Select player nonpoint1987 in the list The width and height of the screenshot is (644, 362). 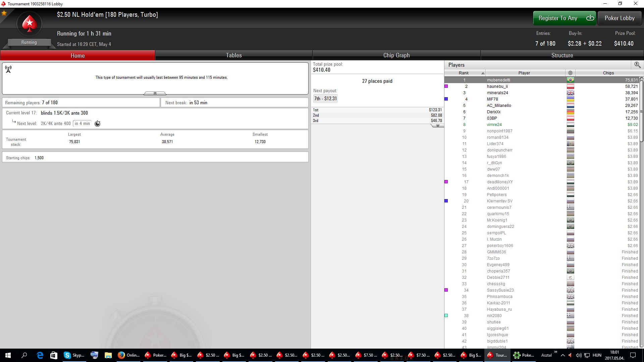pyautogui.click(x=542, y=131)
